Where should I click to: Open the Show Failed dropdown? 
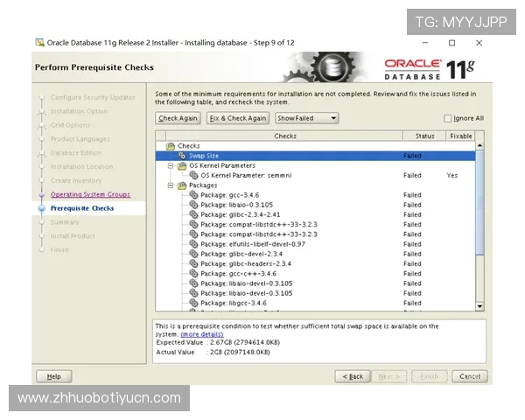coord(307,118)
